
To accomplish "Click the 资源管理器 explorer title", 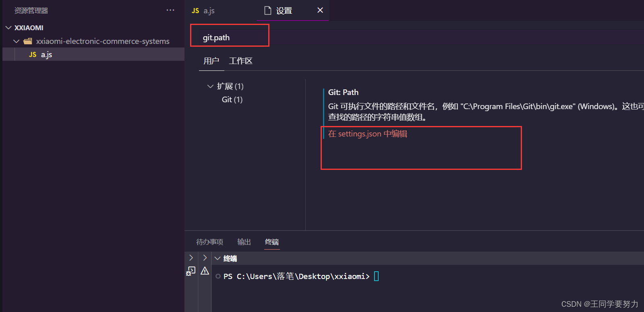I will coord(31,10).
